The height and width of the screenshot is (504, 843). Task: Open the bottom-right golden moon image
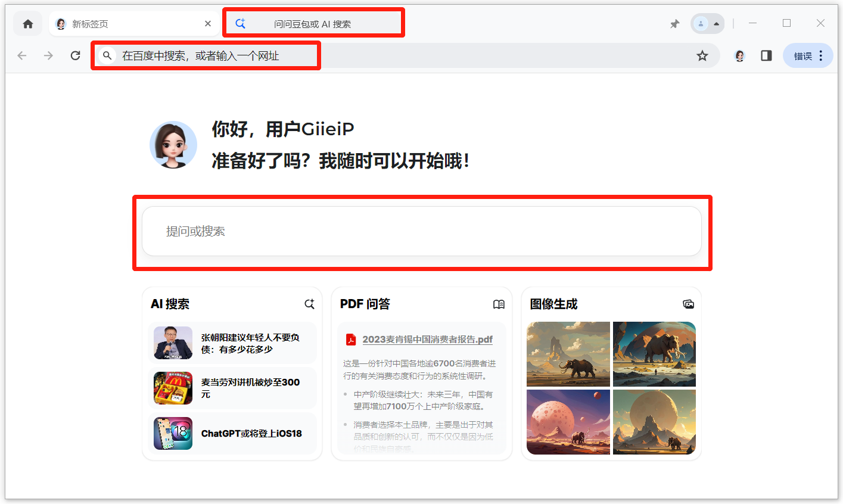pyautogui.click(x=654, y=422)
